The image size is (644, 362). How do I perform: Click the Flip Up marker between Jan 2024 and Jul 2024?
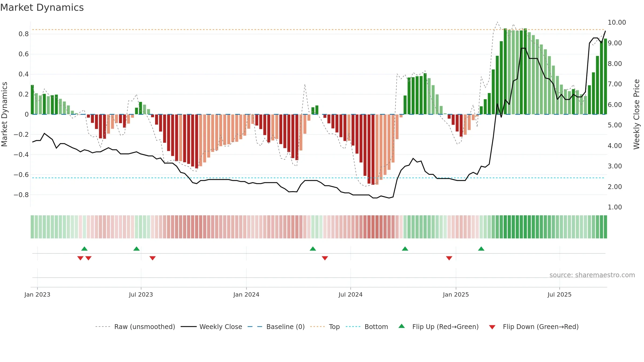pyautogui.click(x=313, y=249)
